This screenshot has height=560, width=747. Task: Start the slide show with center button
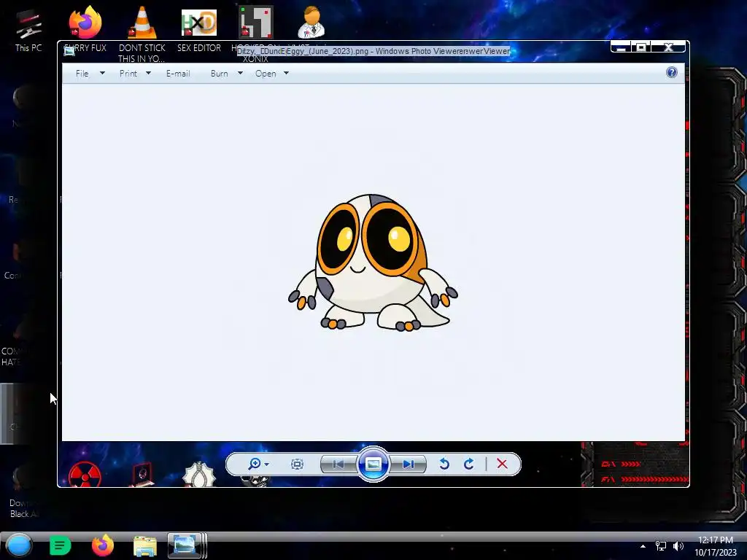coord(373,464)
